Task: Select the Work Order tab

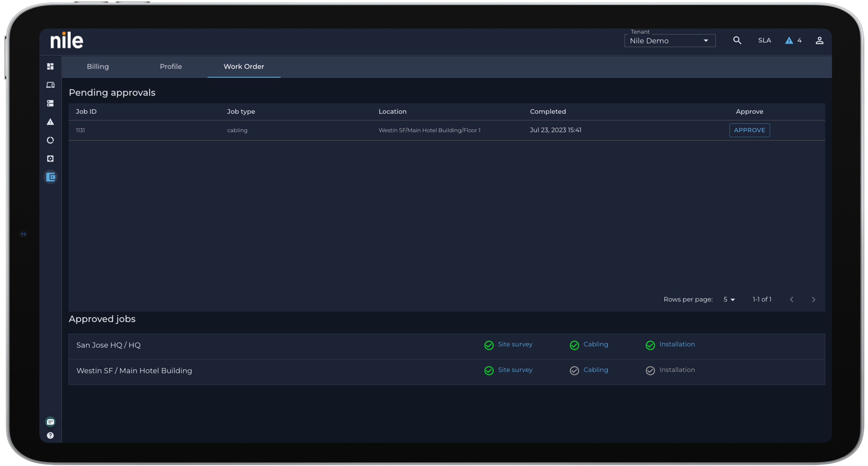Action: pos(244,66)
